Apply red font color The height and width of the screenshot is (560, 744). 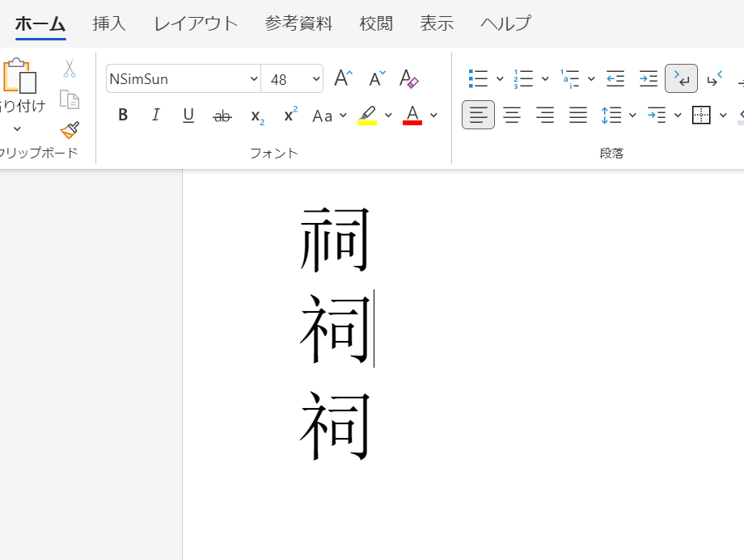click(x=412, y=116)
